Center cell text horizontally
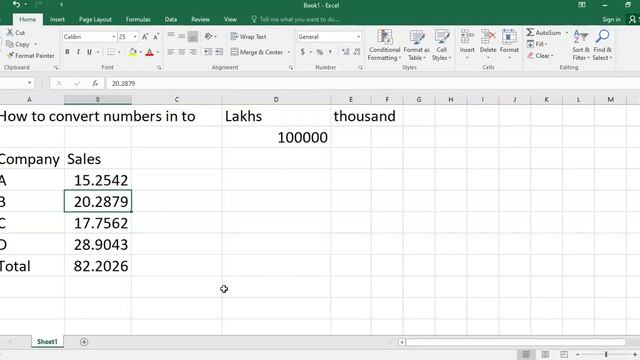Image resolution: width=640 pixels, height=360 pixels. tap(182, 52)
